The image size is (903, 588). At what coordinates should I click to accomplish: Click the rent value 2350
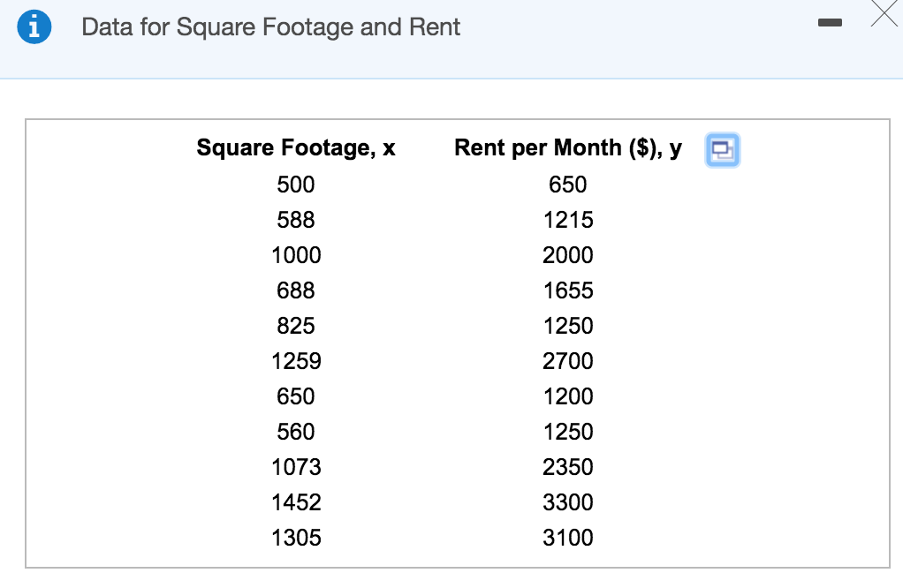[568, 467]
